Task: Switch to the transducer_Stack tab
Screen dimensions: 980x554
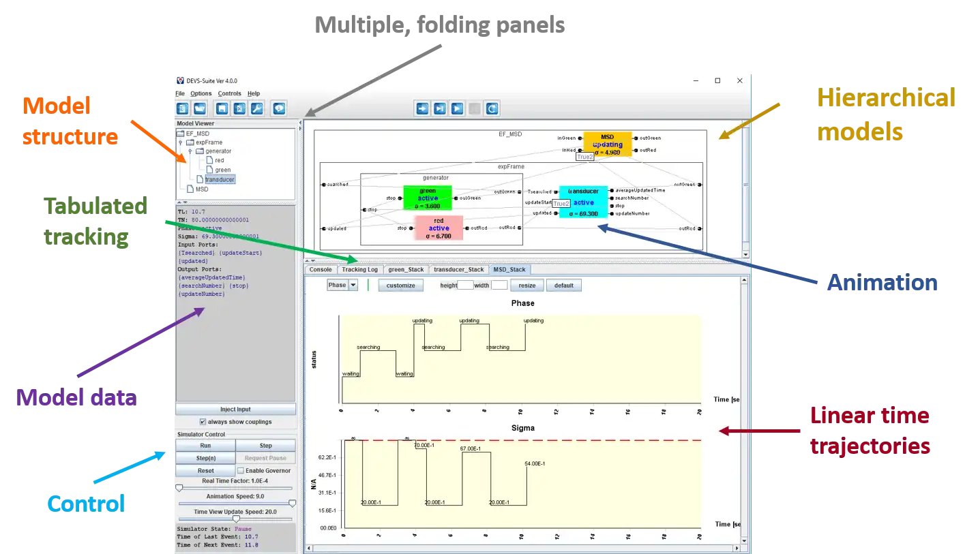Action: pos(458,268)
